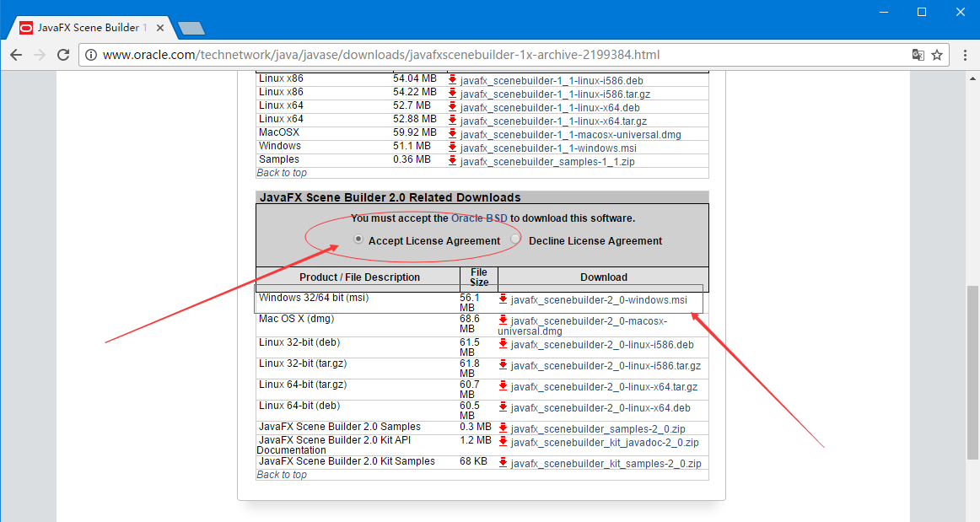
Task: Download javafx_scenebuilder-1_1-linux-x64.deb
Action: [x=550, y=108]
